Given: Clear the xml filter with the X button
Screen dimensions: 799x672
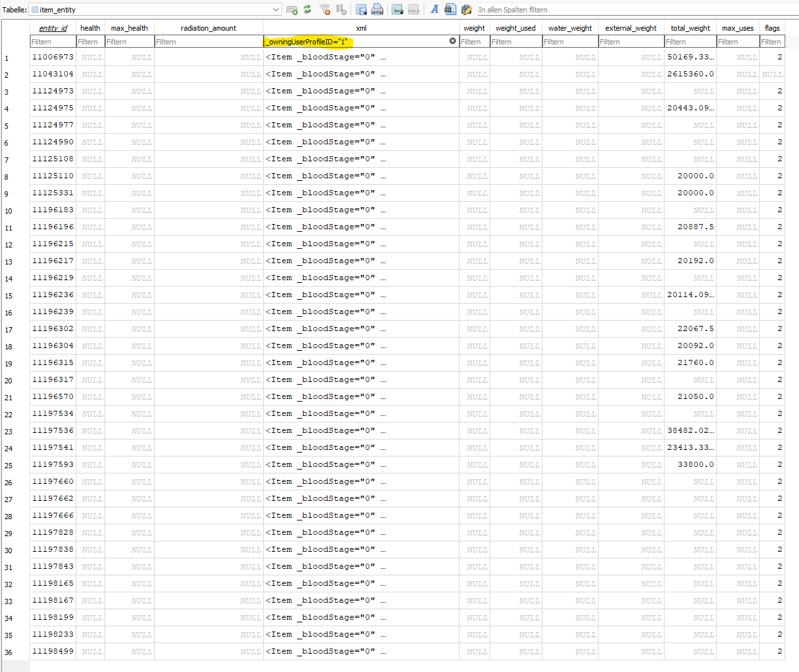Looking at the screenshot, I should click(x=452, y=41).
